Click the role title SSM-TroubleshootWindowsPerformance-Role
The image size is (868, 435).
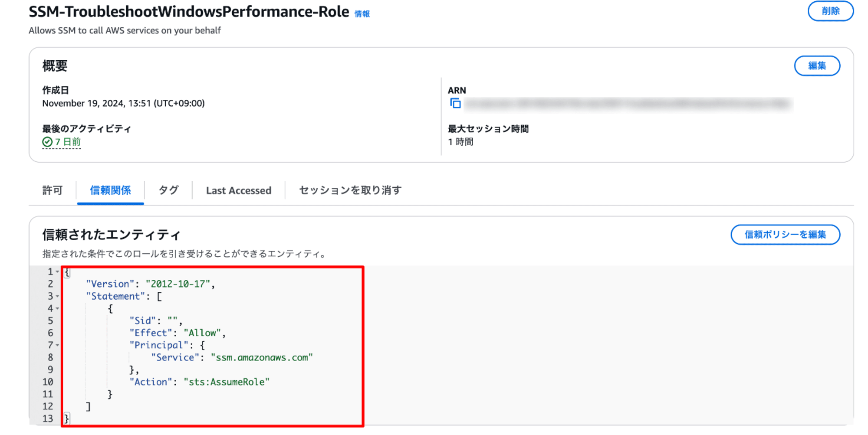[x=189, y=12]
